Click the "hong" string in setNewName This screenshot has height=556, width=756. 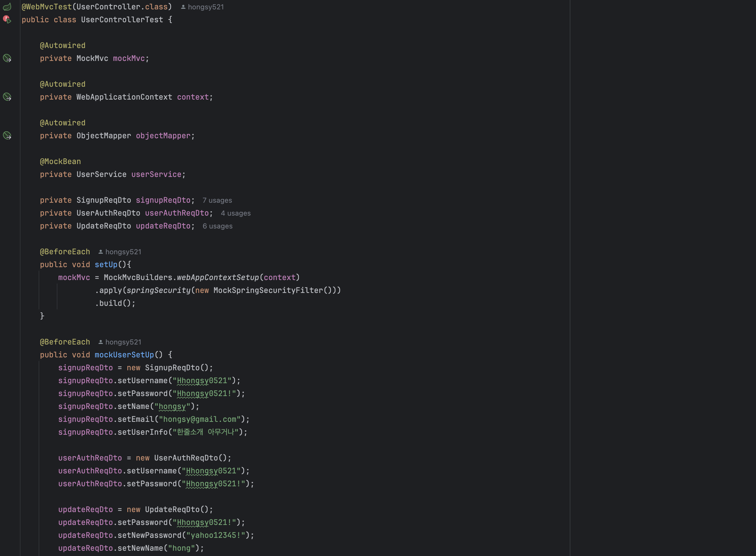[x=182, y=549]
